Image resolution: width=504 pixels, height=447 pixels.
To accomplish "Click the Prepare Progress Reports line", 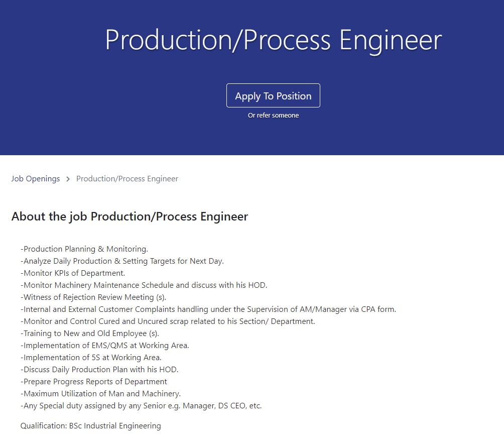I will (x=94, y=382).
